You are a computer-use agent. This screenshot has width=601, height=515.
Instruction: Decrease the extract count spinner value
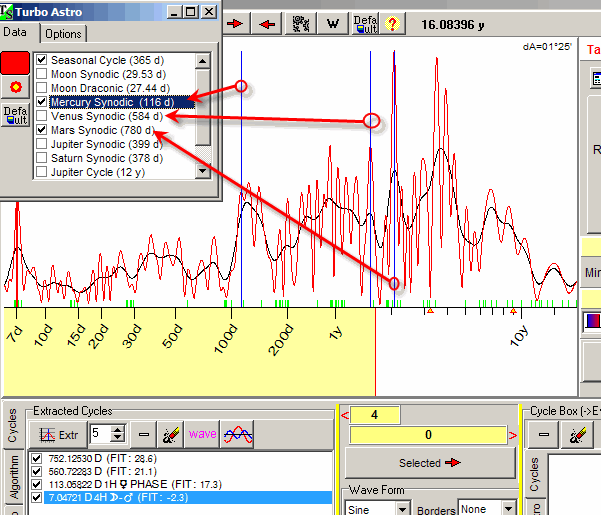[118, 438]
